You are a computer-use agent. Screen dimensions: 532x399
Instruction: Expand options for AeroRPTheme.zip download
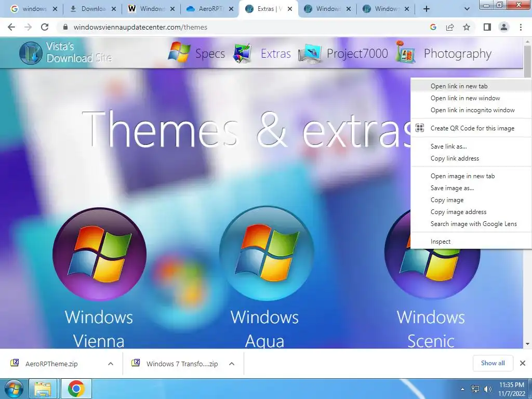(110, 364)
